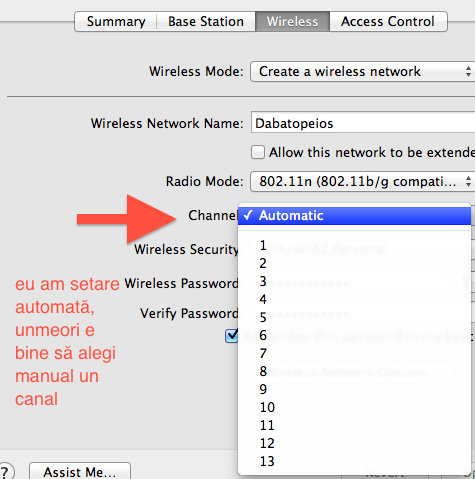
Task: Click the Assist Me button
Action: [80, 471]
